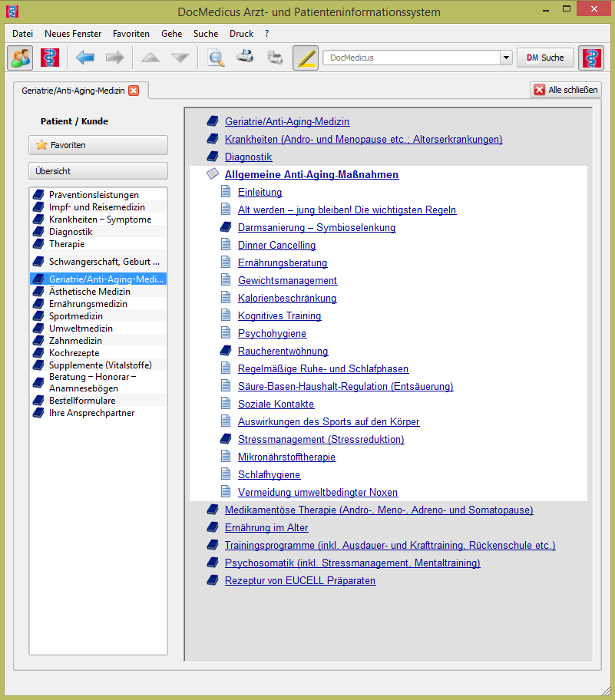This screenshot has height=700, width=615.
Task: Click the document icon before Einleitung
Action: pyautogui.click(x=226, y=192)
